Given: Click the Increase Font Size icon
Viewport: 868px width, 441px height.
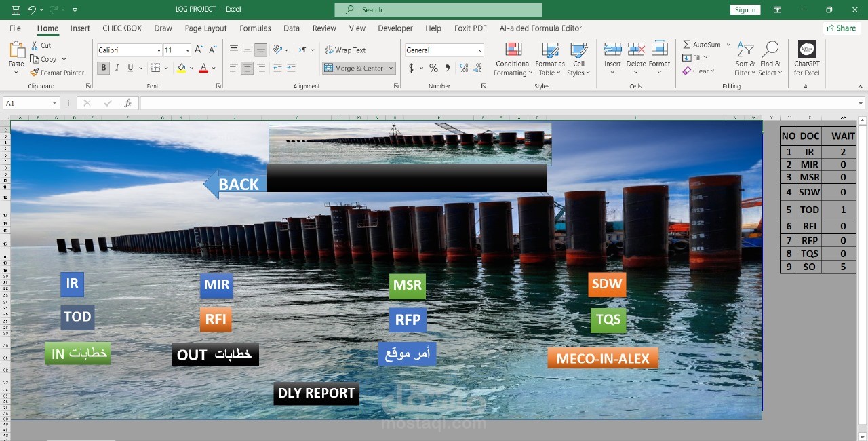Looking at the screenshot, I should 199,50.
